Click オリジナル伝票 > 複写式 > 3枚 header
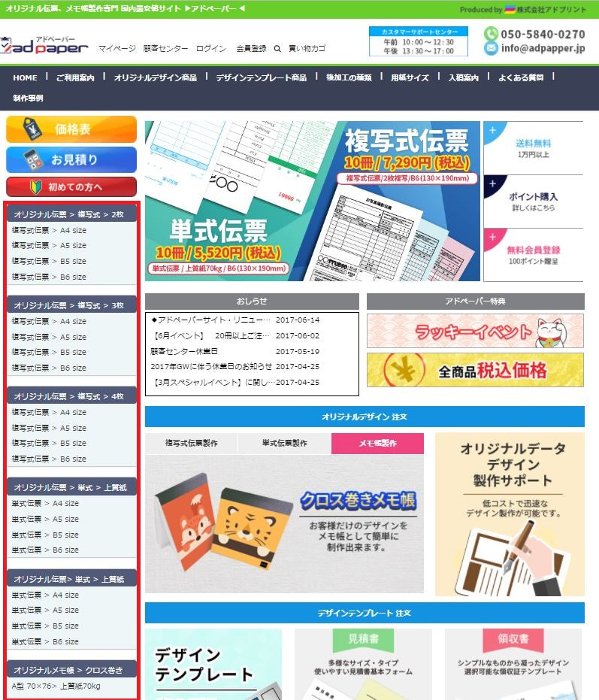 (x=72, y=305)
